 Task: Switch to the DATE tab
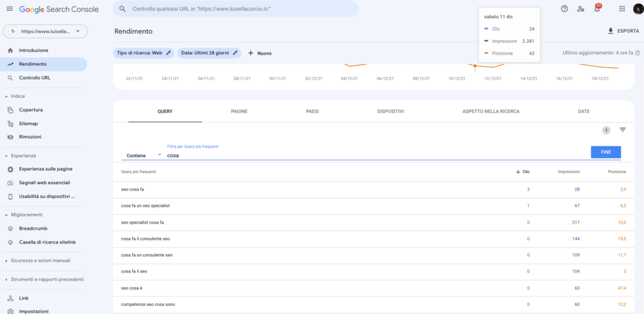pyautogui.click(x=584, y=112)
